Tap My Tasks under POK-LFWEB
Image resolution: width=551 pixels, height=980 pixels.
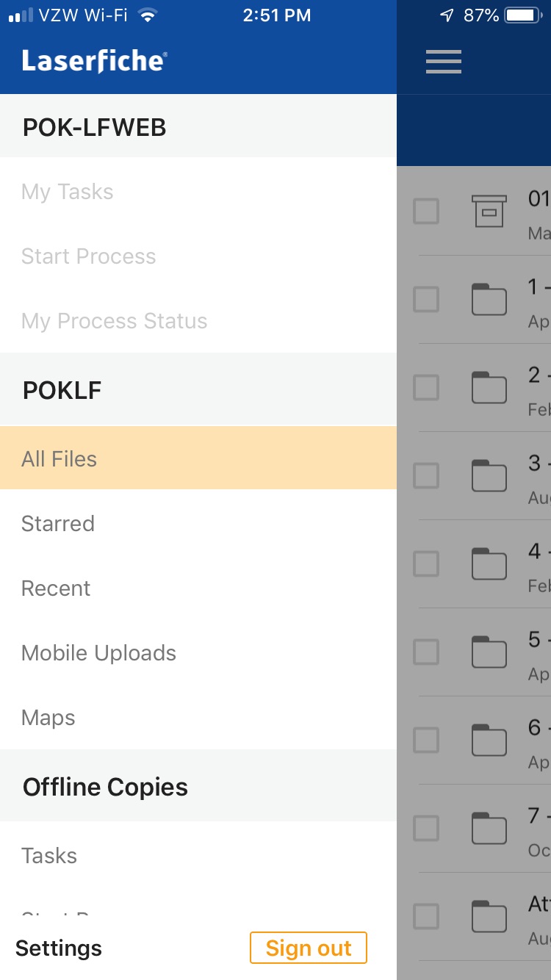point(68,192)
